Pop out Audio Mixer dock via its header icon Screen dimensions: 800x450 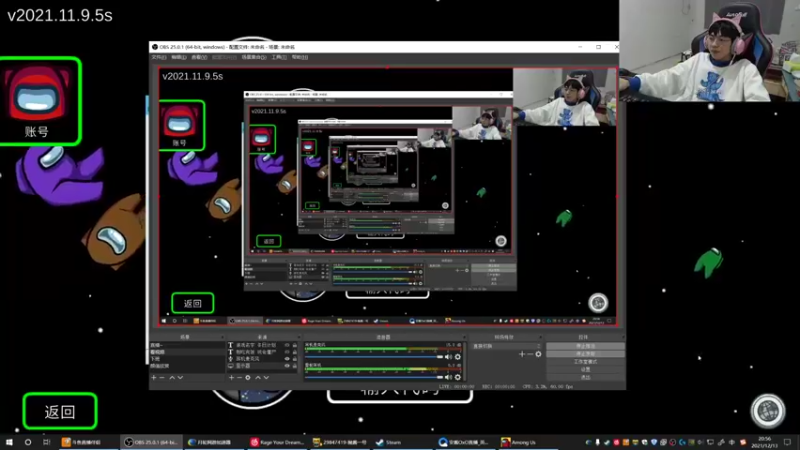(464, 337)
